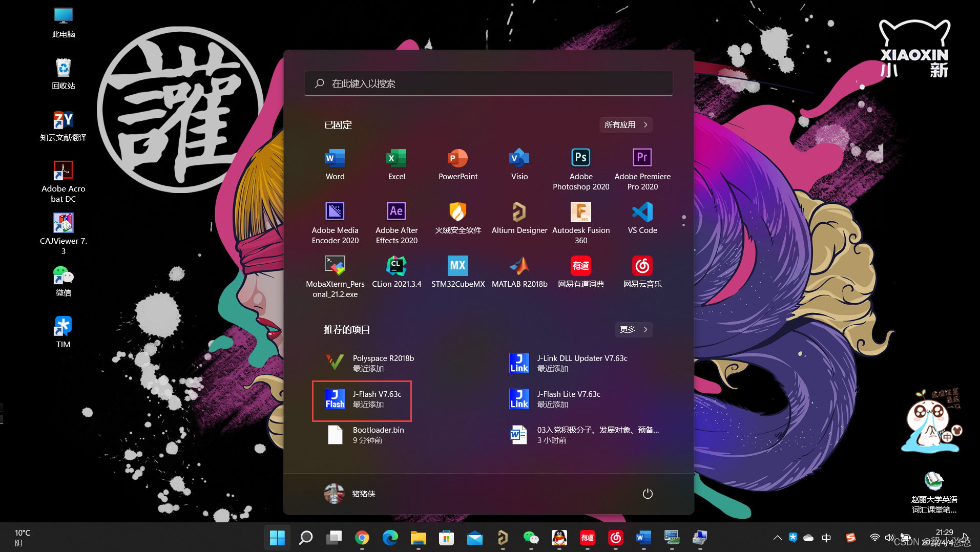The image size is (980, 552).
Task: Open 网易有道词典 pinned app
Action: point(581,272)
